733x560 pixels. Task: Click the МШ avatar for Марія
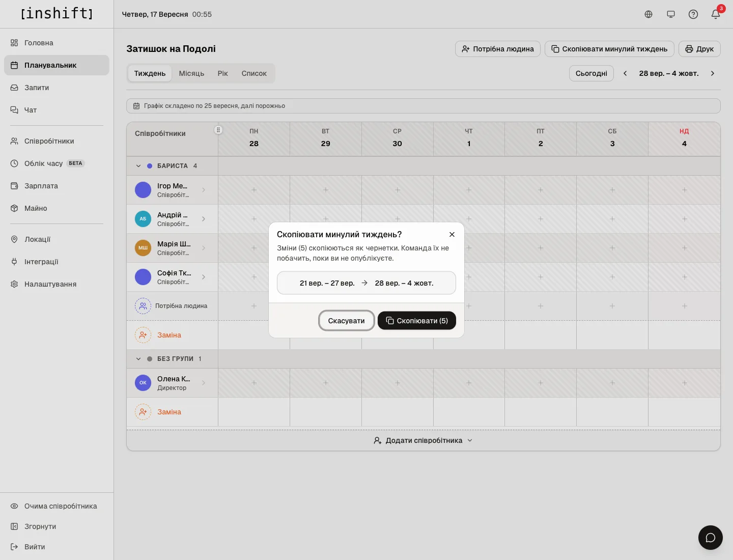143,248
